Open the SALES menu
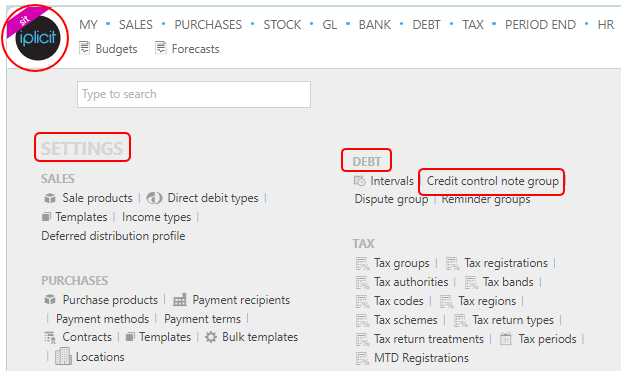This screenshot has height=371, width=621. pos(135,25)
